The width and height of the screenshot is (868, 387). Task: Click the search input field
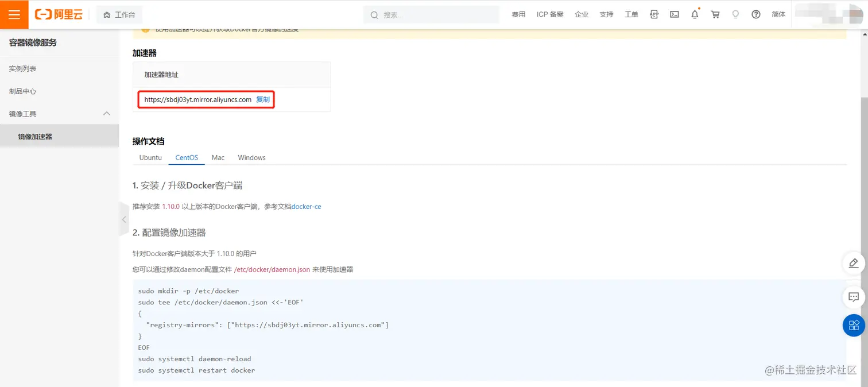(431, 15)
